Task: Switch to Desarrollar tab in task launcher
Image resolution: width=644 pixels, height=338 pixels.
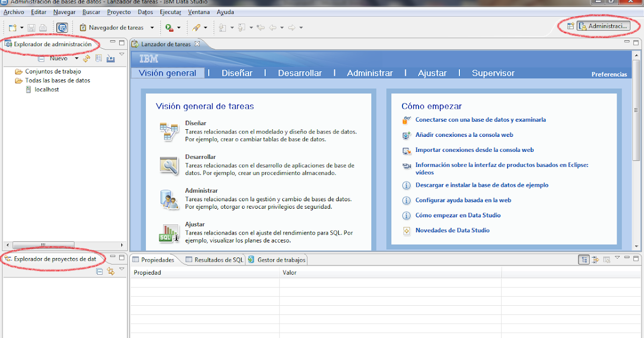Action: (x=300, y=73)
